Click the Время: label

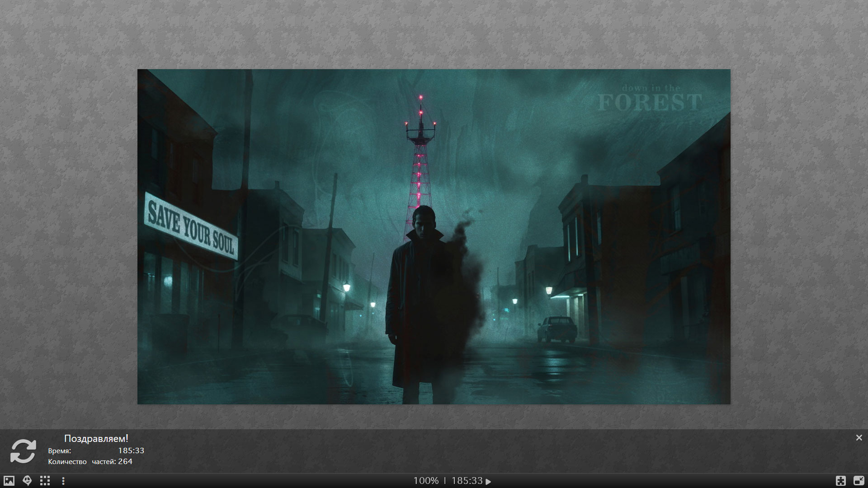[x=60, y=451]
